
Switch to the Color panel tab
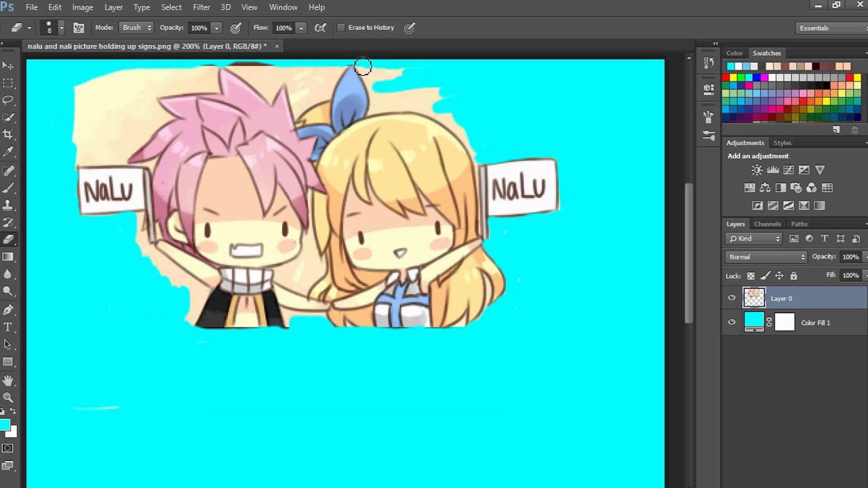[x=734, y=53]
